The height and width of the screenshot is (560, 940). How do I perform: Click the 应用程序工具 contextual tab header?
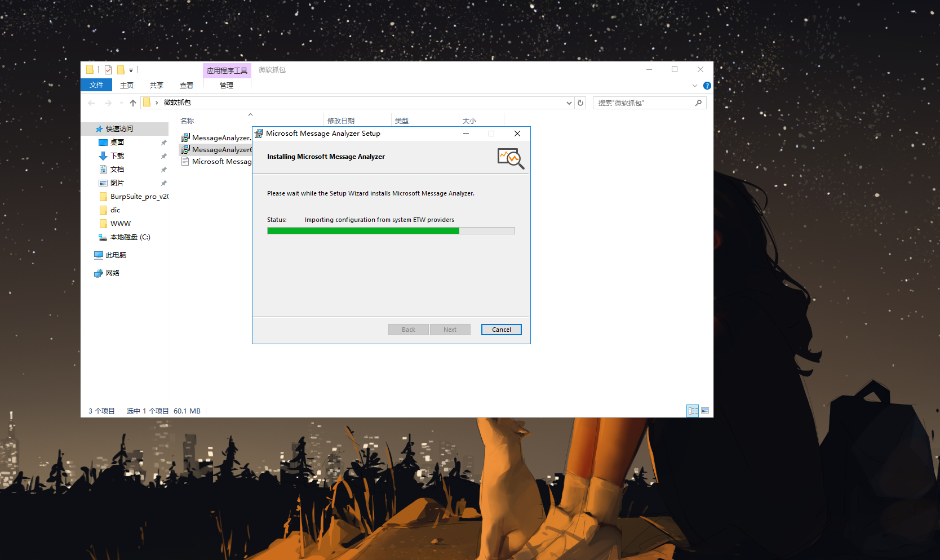coord(227,70)
